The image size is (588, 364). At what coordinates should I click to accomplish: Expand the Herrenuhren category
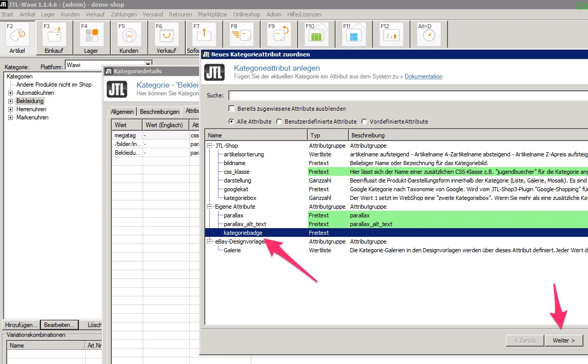click(x=10, y=110)
